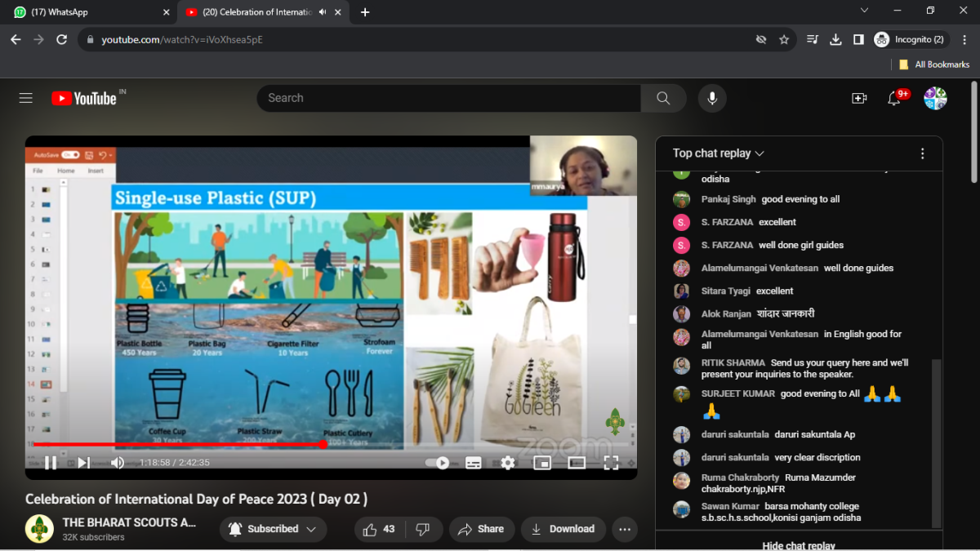Enter full screen mode
980x551 pixels.
coord(611,463)
